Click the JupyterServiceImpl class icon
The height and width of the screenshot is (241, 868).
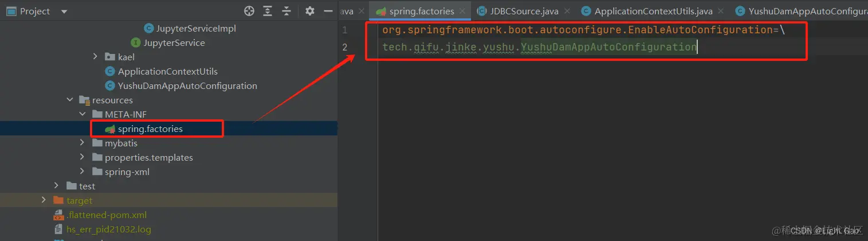coord(149,28)
